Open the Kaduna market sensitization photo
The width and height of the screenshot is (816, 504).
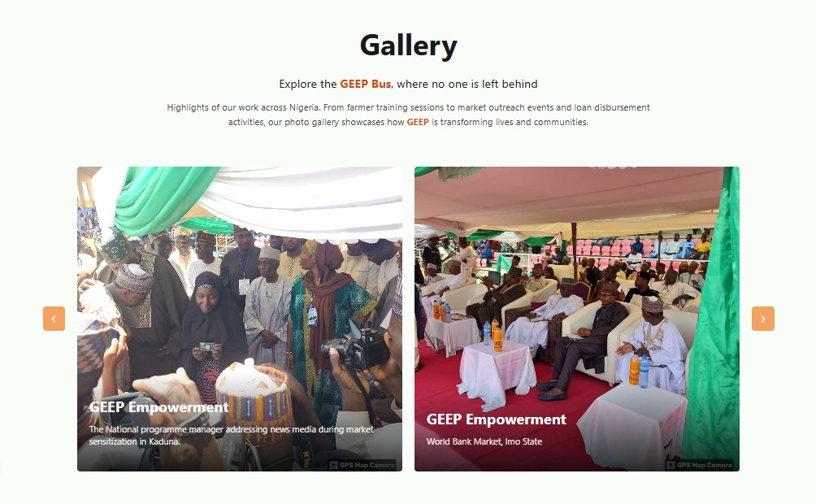coord(240,319)
